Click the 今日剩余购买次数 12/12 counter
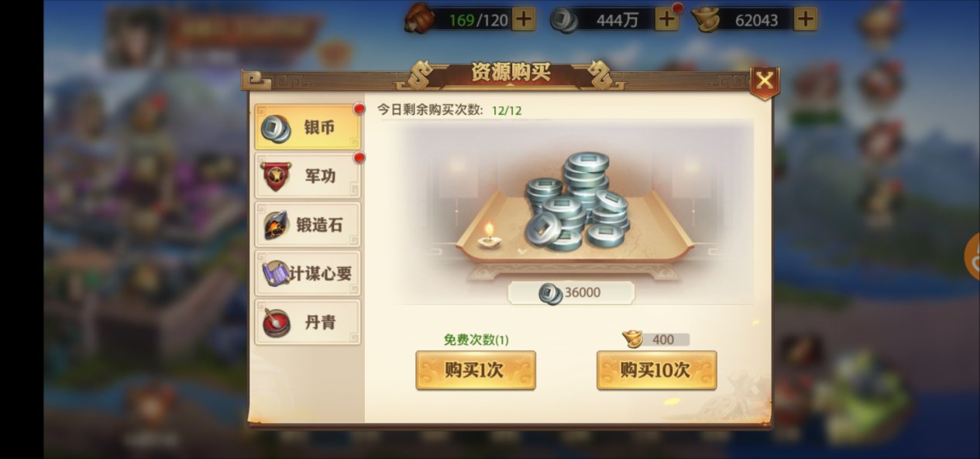980x459 pixels. [449, 110]
